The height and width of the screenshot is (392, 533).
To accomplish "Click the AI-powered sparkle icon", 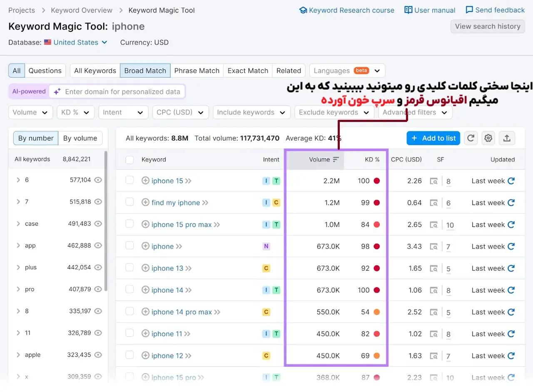I will (x=57, y=92).
